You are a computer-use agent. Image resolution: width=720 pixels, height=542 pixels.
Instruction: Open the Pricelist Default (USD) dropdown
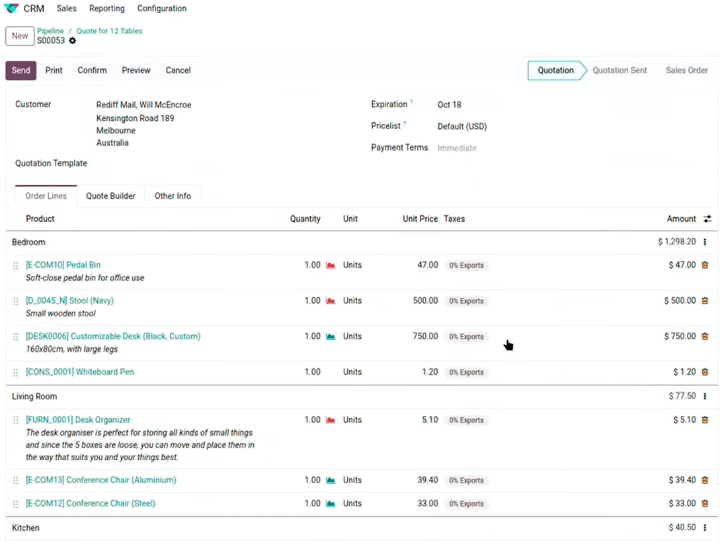462,126
